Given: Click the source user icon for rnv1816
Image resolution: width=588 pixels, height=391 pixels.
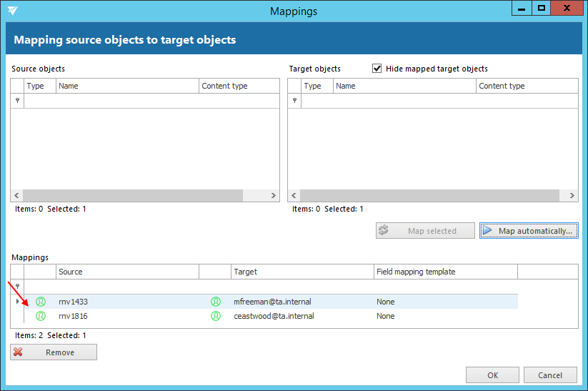Looking at the screenshot, I should click(41, 316).
